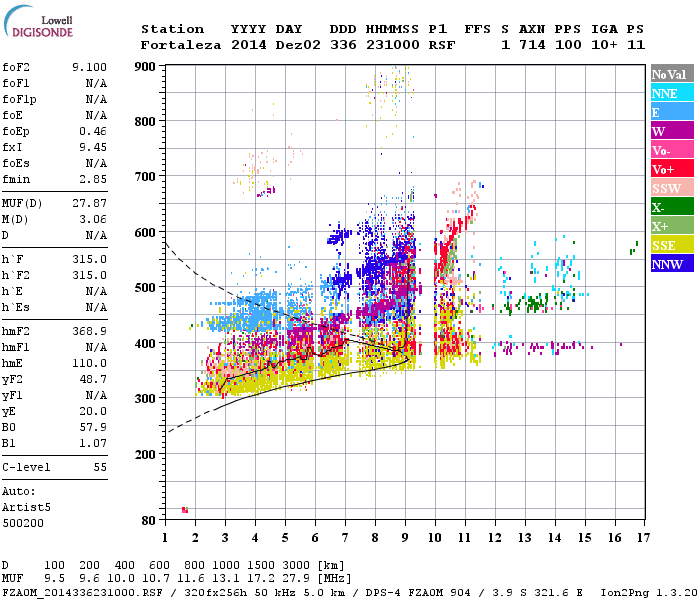Select the No Val legend swatch
The image size is (700, 600).
point(672,74)
